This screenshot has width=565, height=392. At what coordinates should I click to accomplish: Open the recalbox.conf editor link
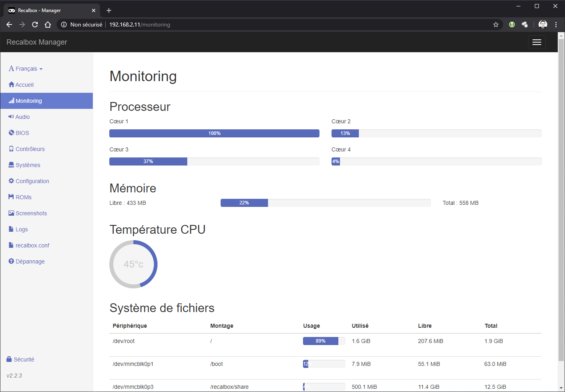[47, 245]
